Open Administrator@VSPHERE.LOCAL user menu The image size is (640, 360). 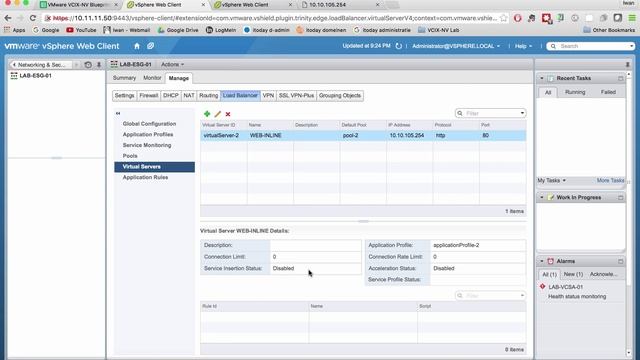coord(456,46)
